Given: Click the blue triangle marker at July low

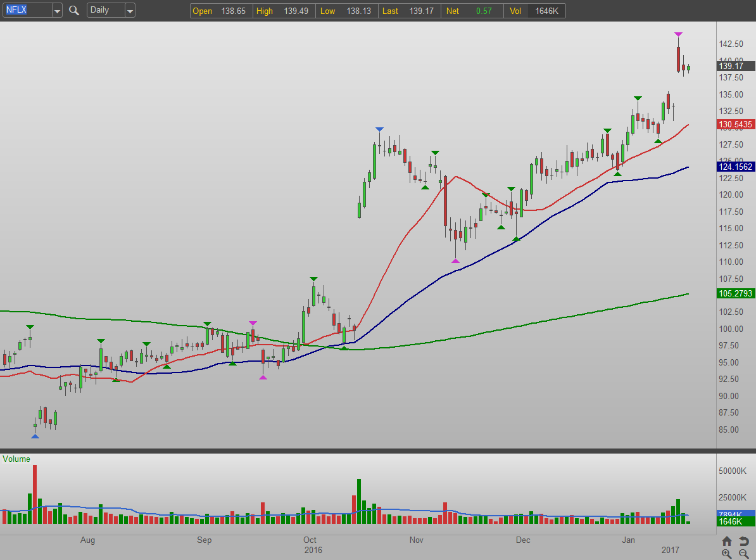Looking at the screenshot, I should click(35, 436).
